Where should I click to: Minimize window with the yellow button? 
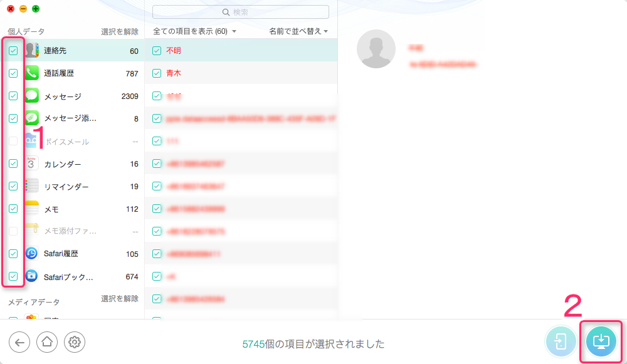pyautogui.click(x=23, y=9)
